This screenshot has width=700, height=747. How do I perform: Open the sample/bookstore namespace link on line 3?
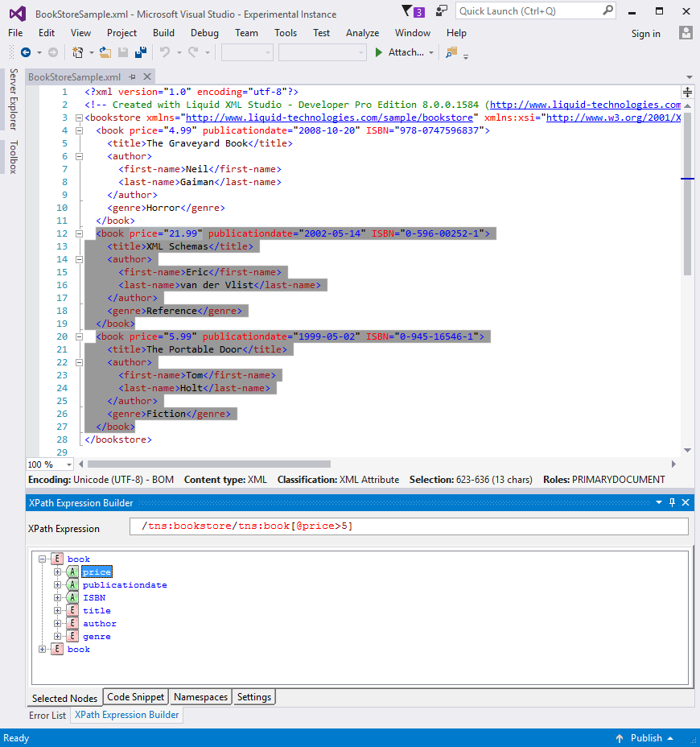330,118
